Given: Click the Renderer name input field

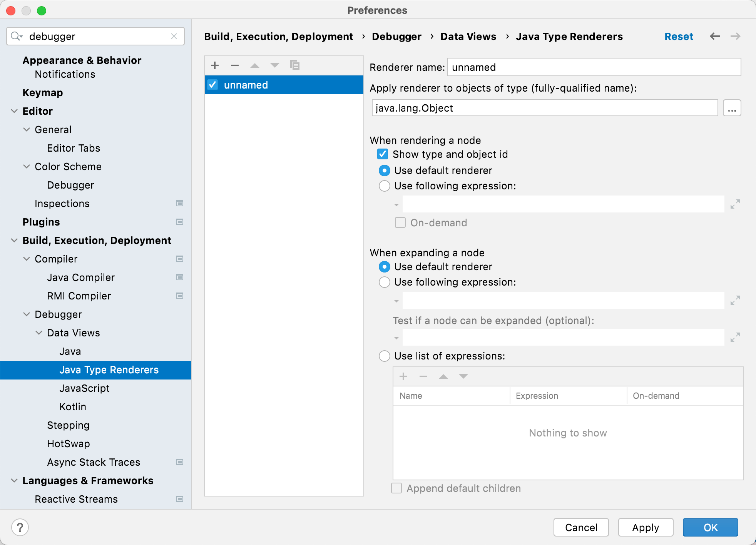Looking at the screenshot, I should click(x=594, y=67).
